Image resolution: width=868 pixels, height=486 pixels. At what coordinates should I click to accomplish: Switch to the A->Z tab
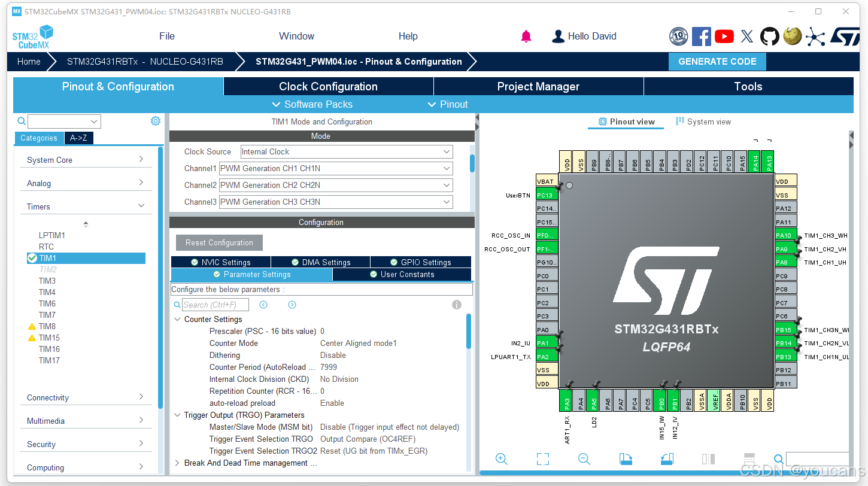pyautogui.click(x=78, y=138)
